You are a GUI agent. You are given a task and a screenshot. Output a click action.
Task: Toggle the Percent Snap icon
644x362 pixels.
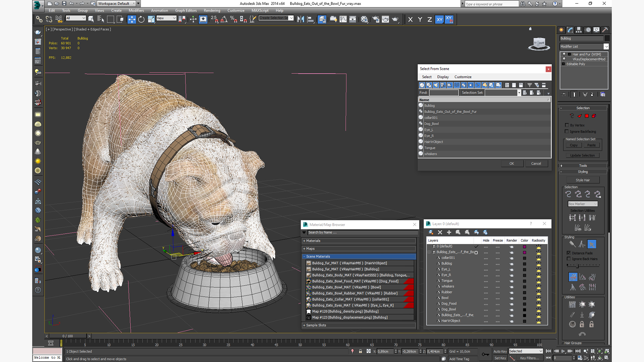coord(234,19)
